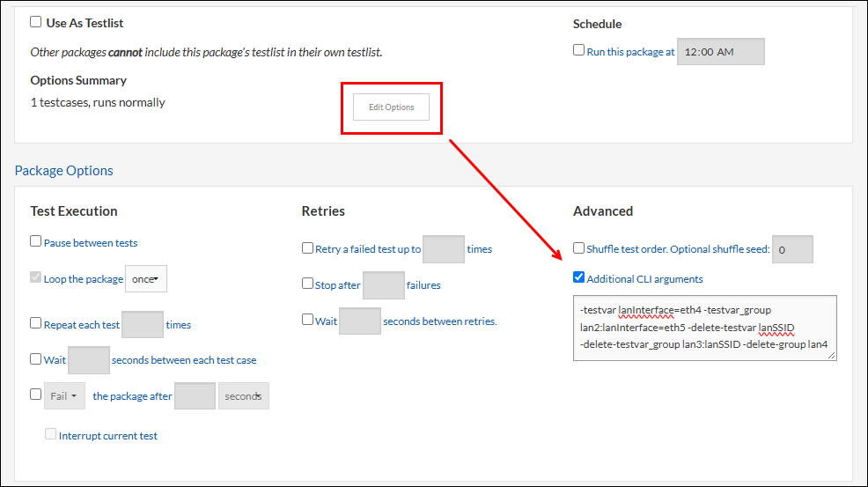This screenshot has width=868, height=487.
Task: Toggle Loop the package checkbox
Action: pos(35,277)
